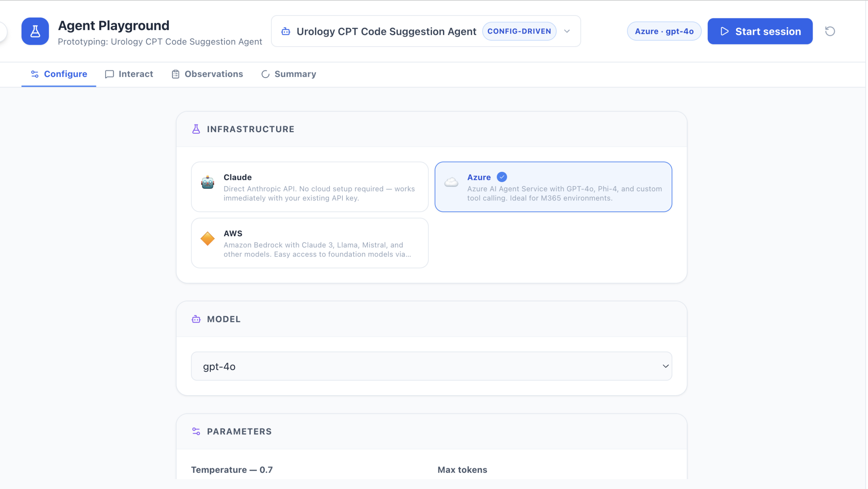The width and height of the screenshot is (868, 489).
Task: Start a new session
Action: coord(760,31)
